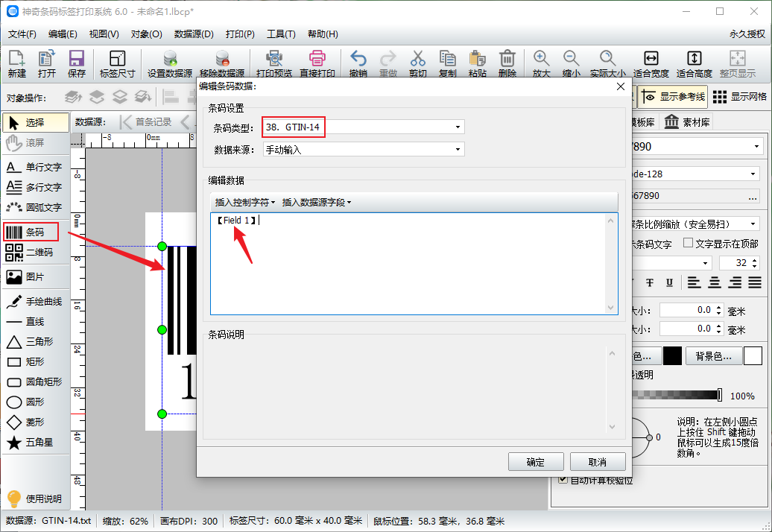
Task: Open 标签尺寸 label size settings
Action: [117, 63]
